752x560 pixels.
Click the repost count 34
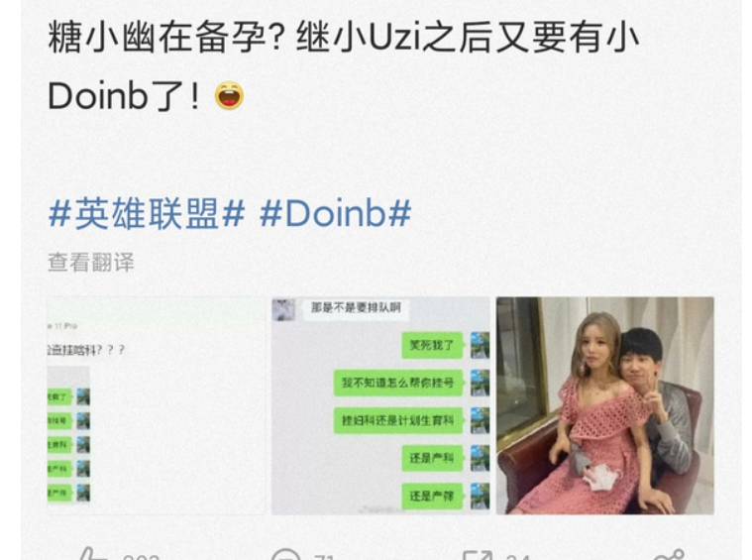tap(518, 557)
